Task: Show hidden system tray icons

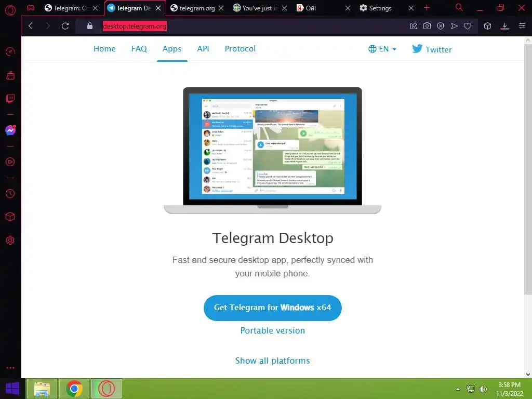Action: (458, 389)
